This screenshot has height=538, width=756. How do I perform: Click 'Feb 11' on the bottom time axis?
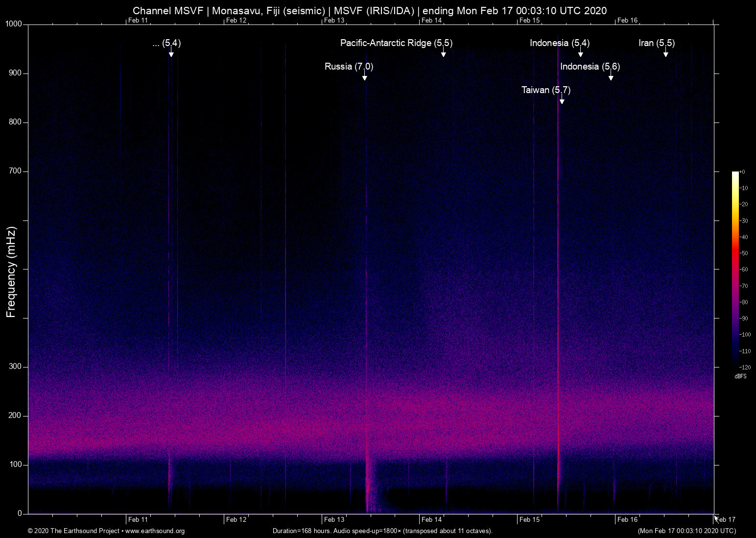138,520
